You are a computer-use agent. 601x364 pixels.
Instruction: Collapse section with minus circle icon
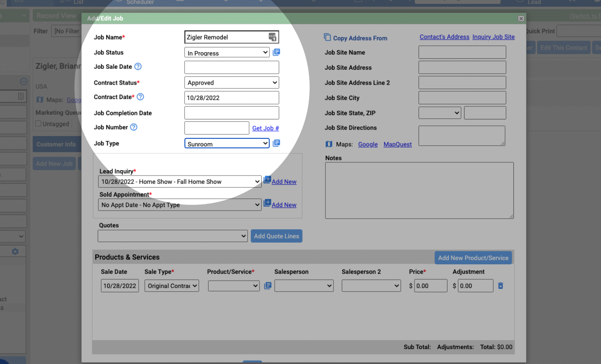pos(24,81)
